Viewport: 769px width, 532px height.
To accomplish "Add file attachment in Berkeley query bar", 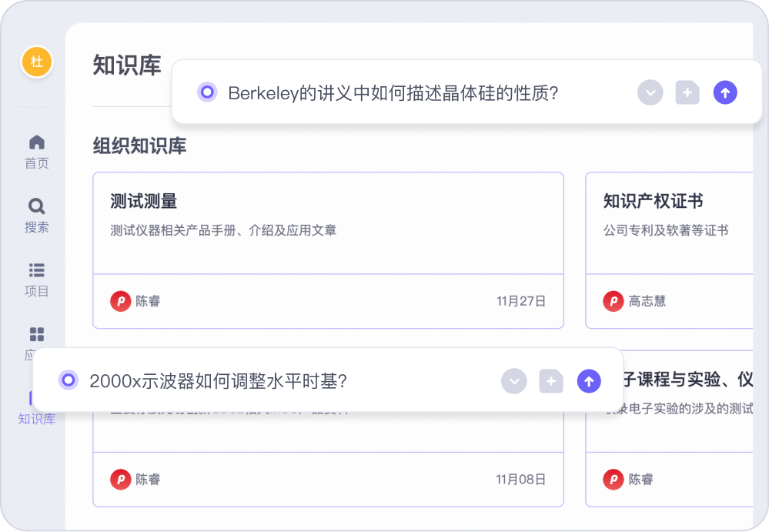I will 687,92.
